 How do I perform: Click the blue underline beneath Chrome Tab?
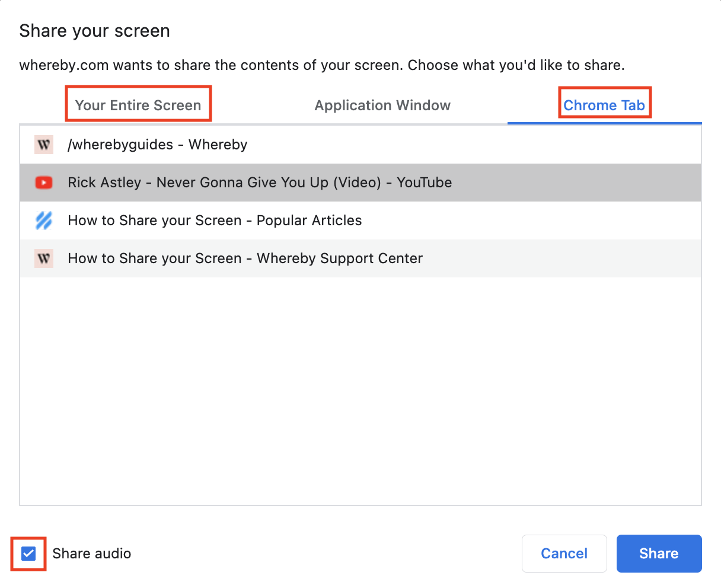(604, 123)
